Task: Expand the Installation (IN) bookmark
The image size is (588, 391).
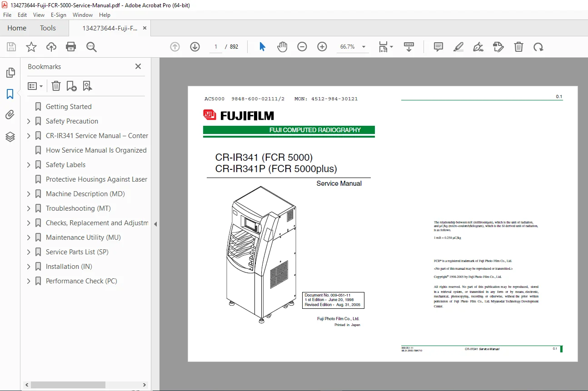Action: click(x=29, y=267)
